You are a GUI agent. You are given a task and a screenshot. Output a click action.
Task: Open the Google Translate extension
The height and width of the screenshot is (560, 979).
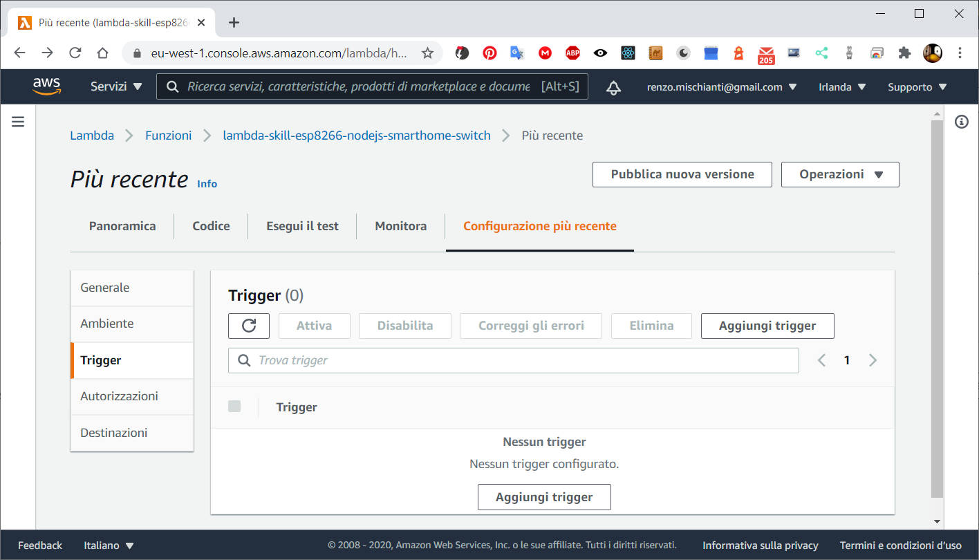pyautogui.click(x=517, y=53)
